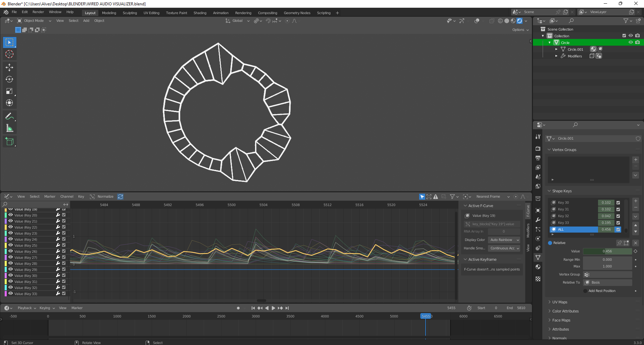Change Display Color from Auto Rainbow
Viewport: 644px width, 345px height.
[504, 240]
